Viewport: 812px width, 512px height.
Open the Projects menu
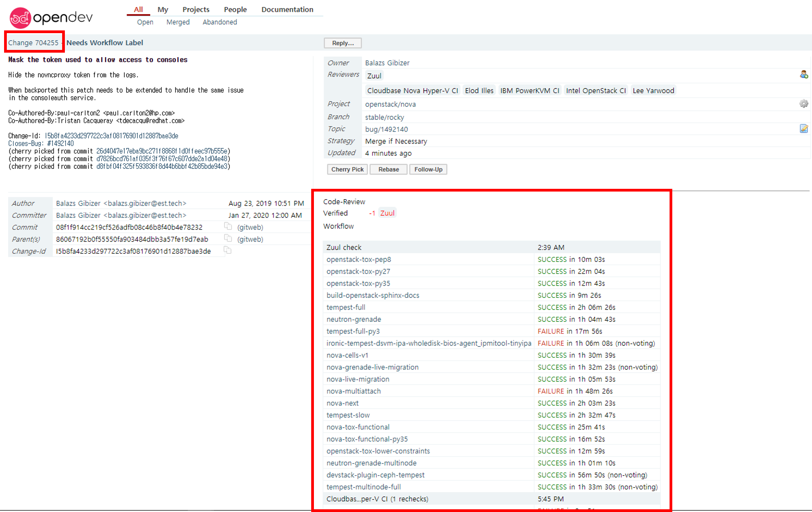[196, 10]
